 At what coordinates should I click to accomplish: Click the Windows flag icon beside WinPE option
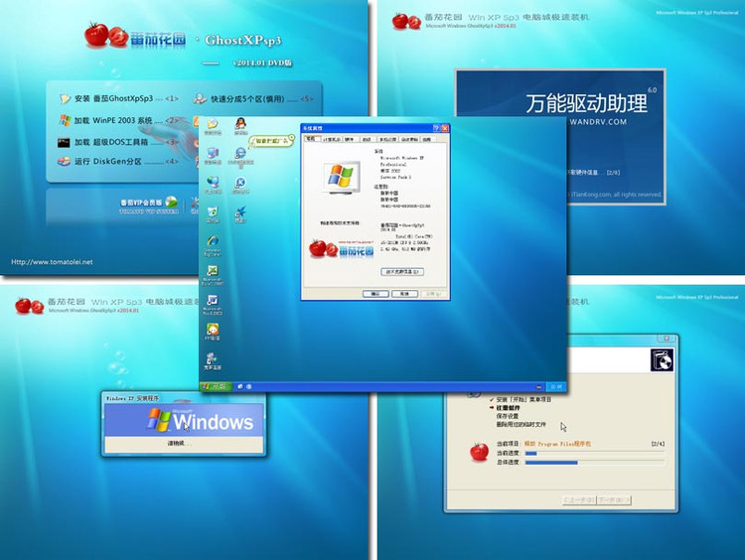[x=65, y=120]
